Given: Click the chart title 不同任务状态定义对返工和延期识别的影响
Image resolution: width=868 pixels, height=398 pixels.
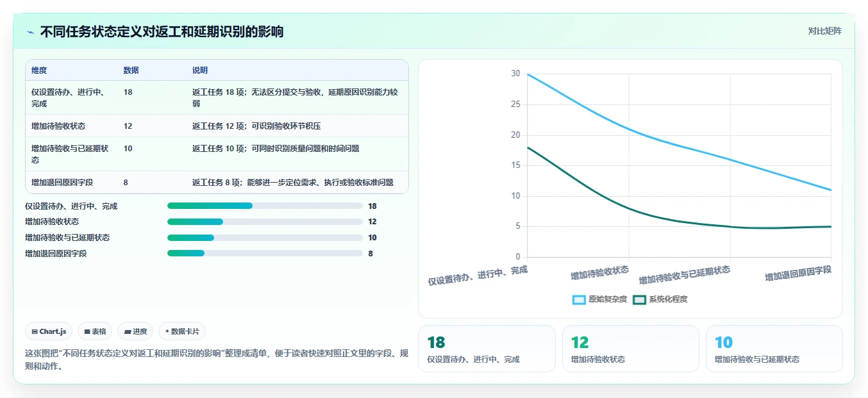Looking at the screenshot, I should 162,31.
